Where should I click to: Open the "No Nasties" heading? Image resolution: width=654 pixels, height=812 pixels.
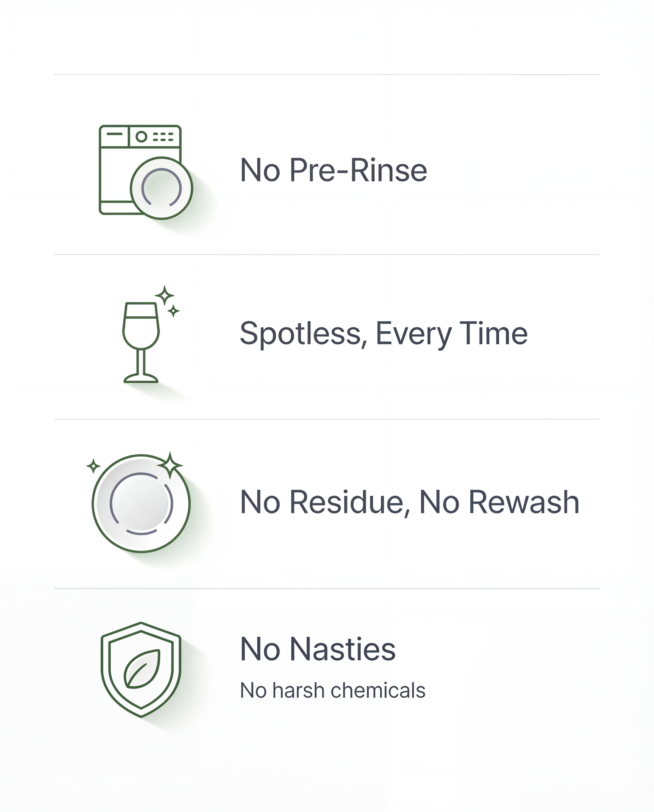(x=318, y=649)
